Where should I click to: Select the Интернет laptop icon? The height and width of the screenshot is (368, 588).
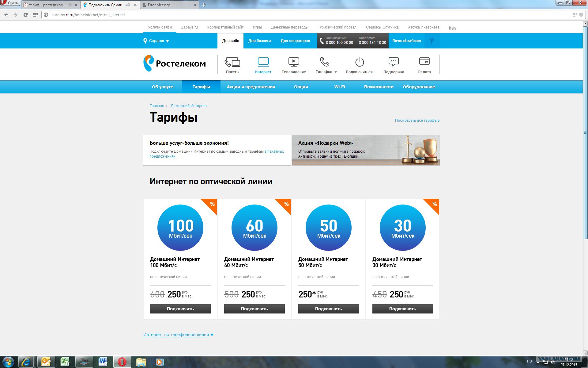pyautogui.click(x=263, y=62)
